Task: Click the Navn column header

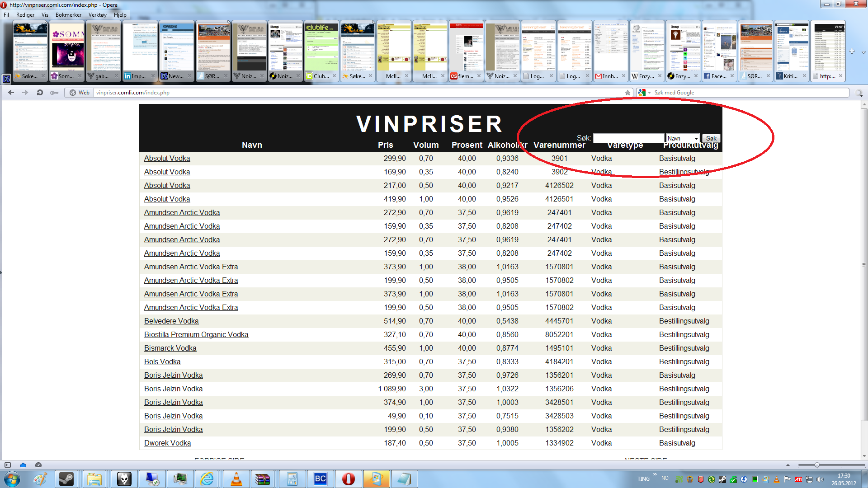Action: pyautogui.click(x=252, y=145)
